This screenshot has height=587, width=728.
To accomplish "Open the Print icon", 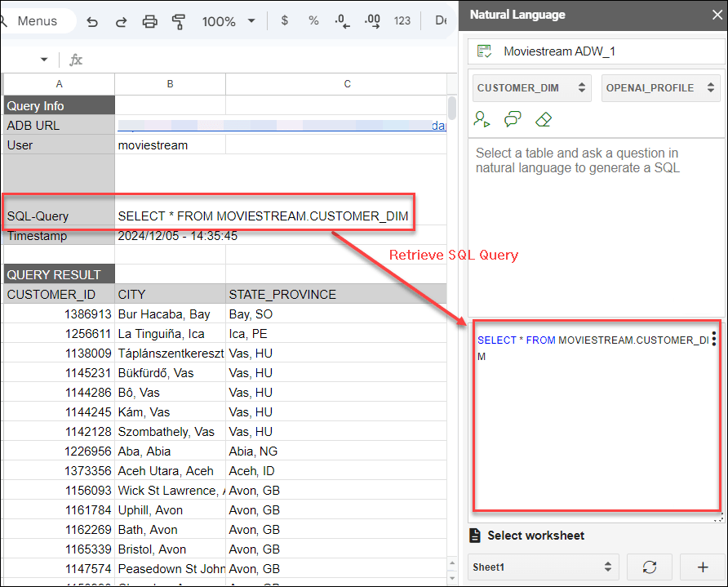I will (x=150, y=22).
